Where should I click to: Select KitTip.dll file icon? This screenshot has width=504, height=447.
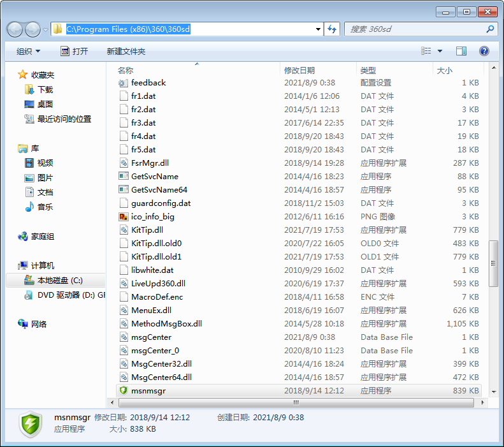pyautogui.click(x=124, y=230)
